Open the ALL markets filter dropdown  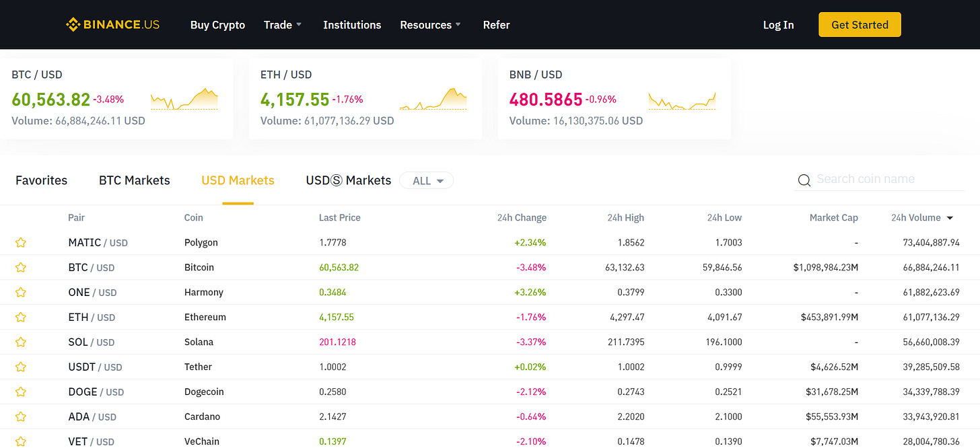point(427,181)
